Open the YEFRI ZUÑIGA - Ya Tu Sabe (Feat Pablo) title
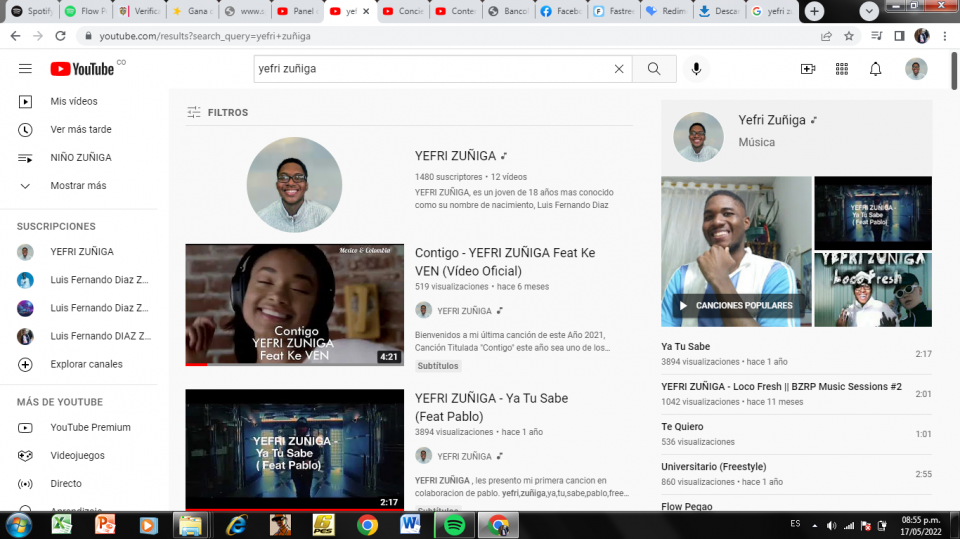The width and height of the screenshot is (960, 539). click(491, 407)
